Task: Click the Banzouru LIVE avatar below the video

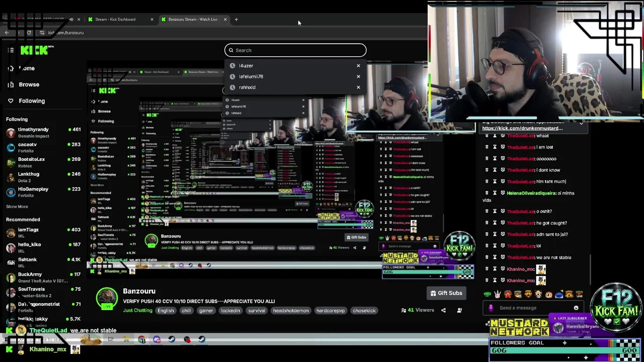Action: [107, 298]
